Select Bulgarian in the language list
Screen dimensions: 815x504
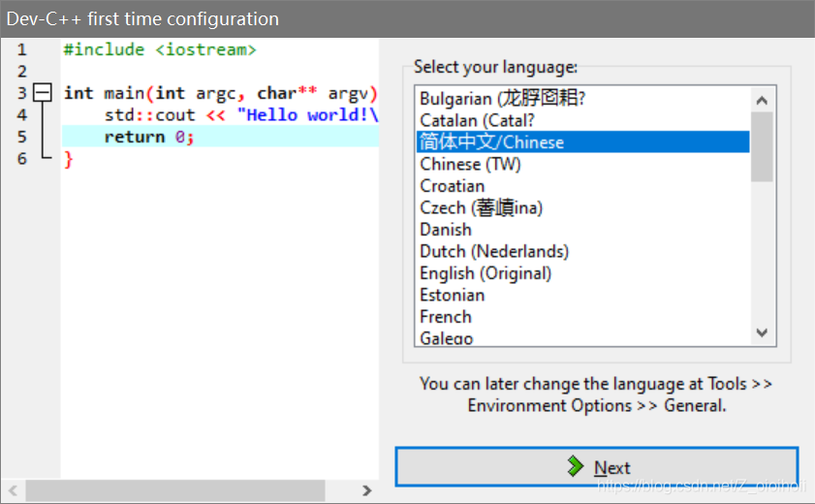[582, 98]
